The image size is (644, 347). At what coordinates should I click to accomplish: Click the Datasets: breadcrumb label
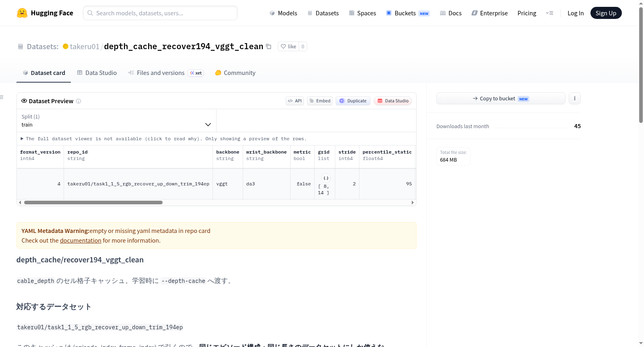coord(43,46)
